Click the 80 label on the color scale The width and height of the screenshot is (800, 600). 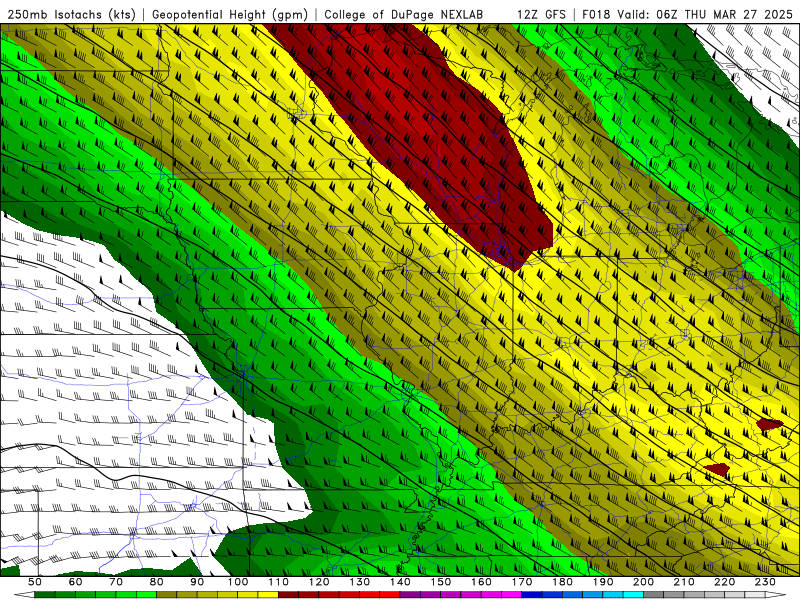tap(157, 582)
